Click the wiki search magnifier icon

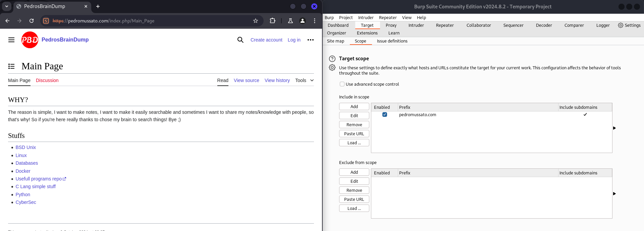pyautogui.click(x=240, y=40)
